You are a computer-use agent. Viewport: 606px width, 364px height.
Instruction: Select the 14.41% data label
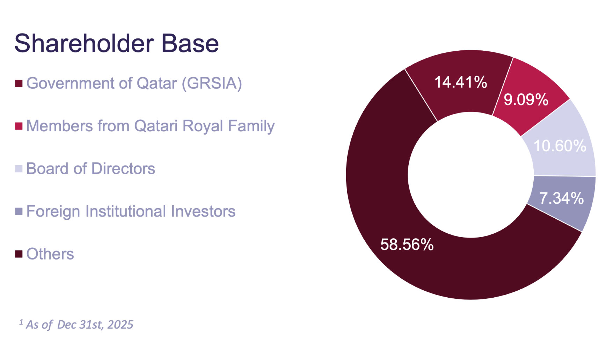(460, 82)
